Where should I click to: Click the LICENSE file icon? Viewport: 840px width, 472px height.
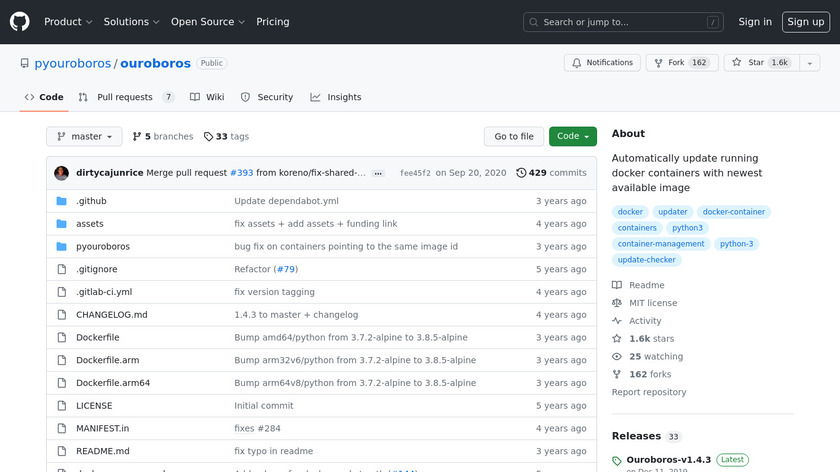click(x=62, y=406)
